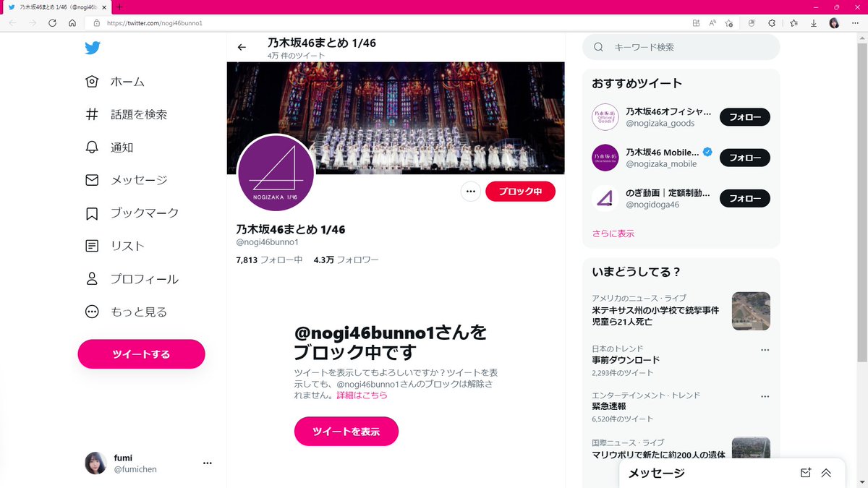868x488 pixels.
Task: Open browser extensions puzzle icon
Action: pos(772,23)
